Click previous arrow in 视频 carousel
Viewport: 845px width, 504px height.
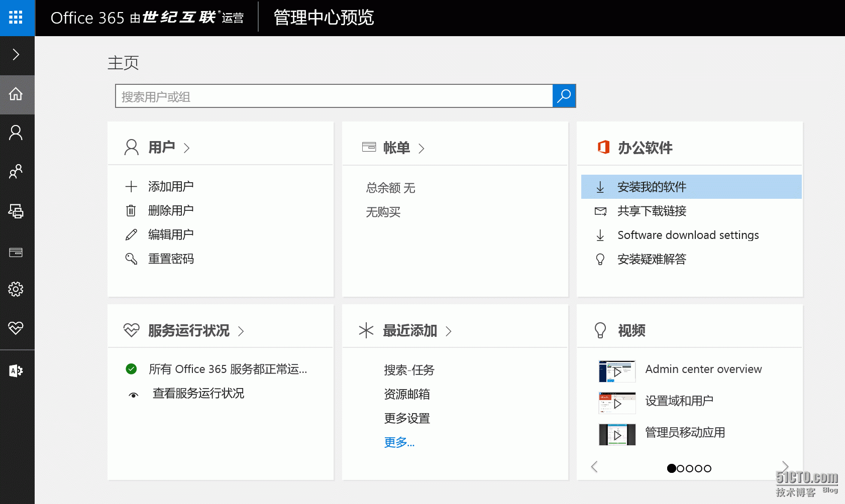pos(594,467)
